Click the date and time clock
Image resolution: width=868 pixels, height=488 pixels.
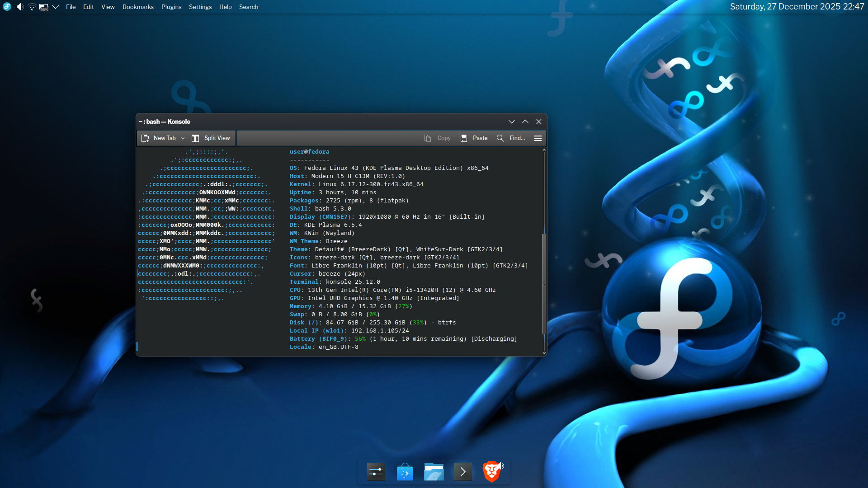click(x=797, y=7)
